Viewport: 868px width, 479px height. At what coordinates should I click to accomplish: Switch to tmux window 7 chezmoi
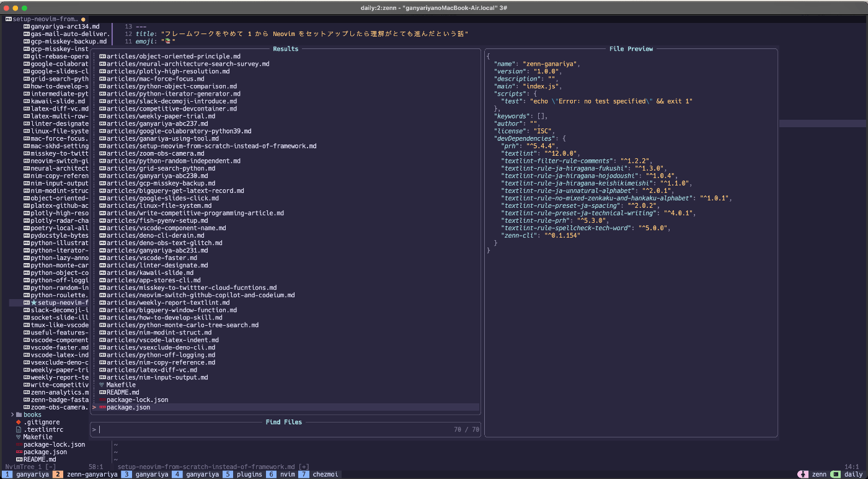[x=319, y=474]
